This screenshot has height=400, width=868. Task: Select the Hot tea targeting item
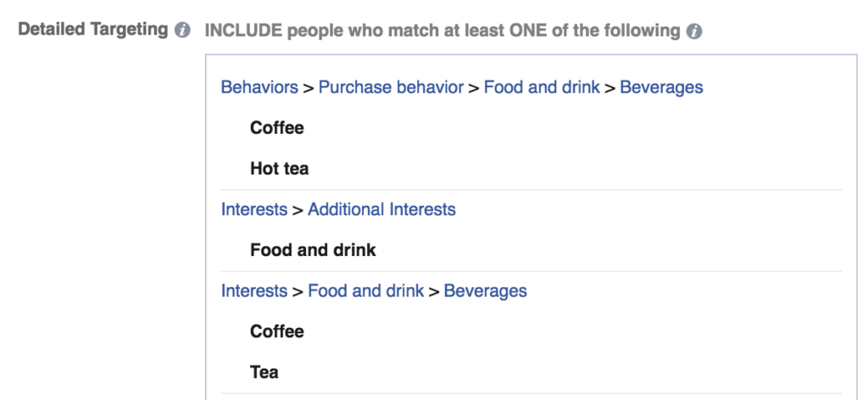click(279, 169)
